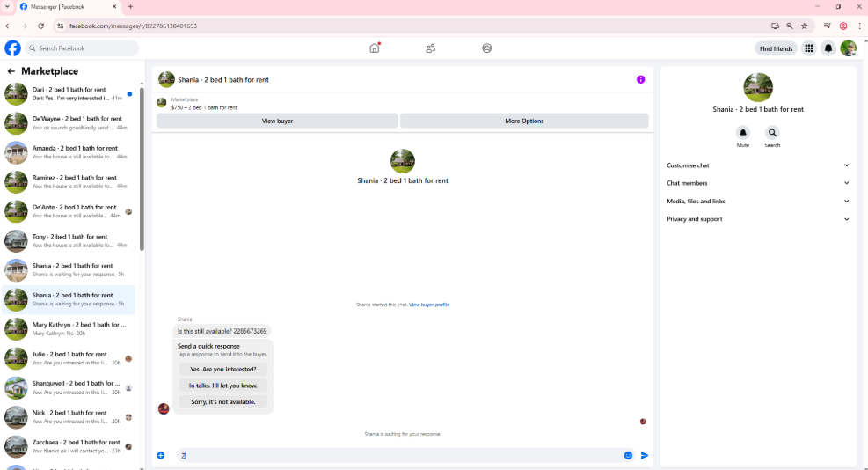This screenshot has width=868, height=470.
Task: Navigate back in browser
Action: coord(8,26)
